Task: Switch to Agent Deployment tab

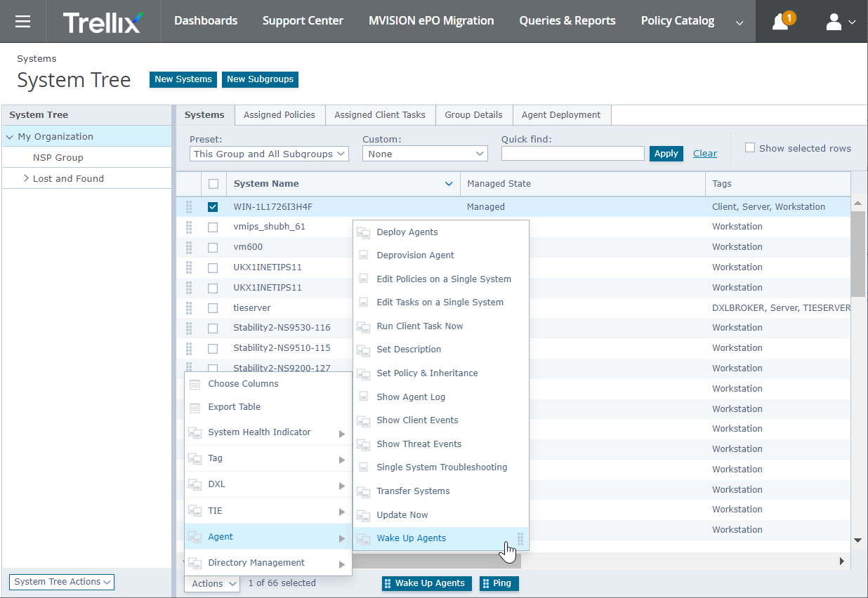Action: 561,115
